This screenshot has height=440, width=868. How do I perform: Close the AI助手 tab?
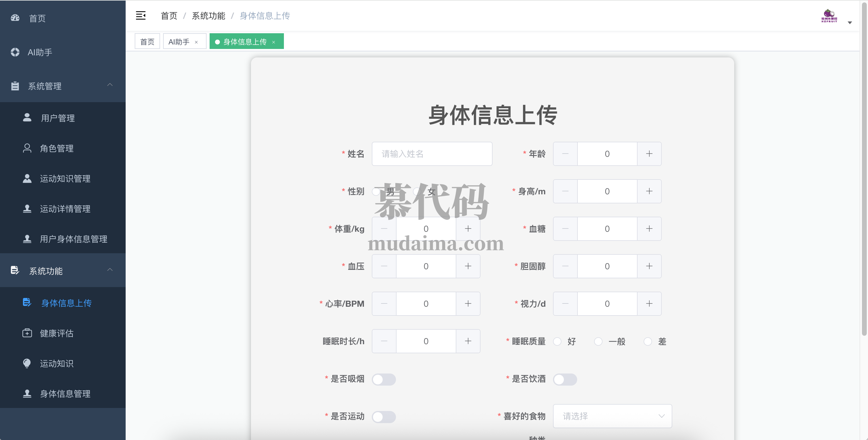(196, 42)
